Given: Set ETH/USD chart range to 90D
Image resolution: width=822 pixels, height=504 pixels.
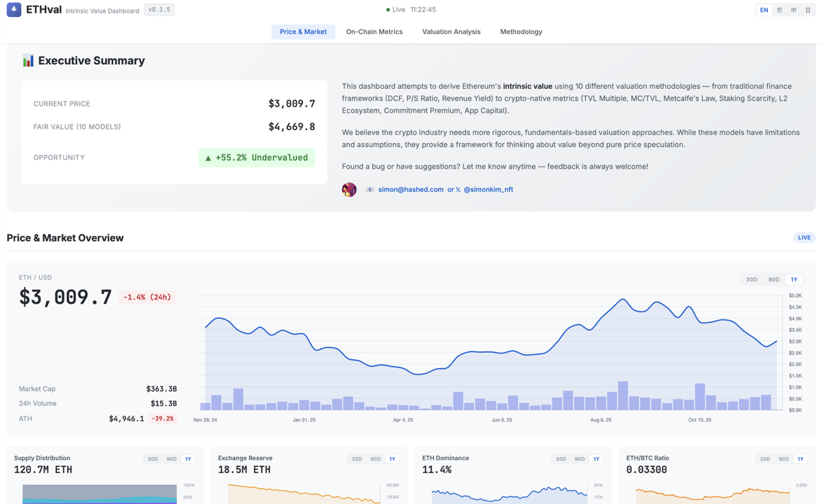Looking at the screenshot, I should coord(773,280).
